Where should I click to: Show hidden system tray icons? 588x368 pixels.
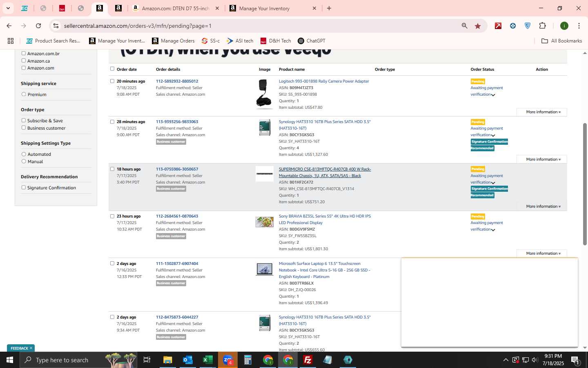506,360
